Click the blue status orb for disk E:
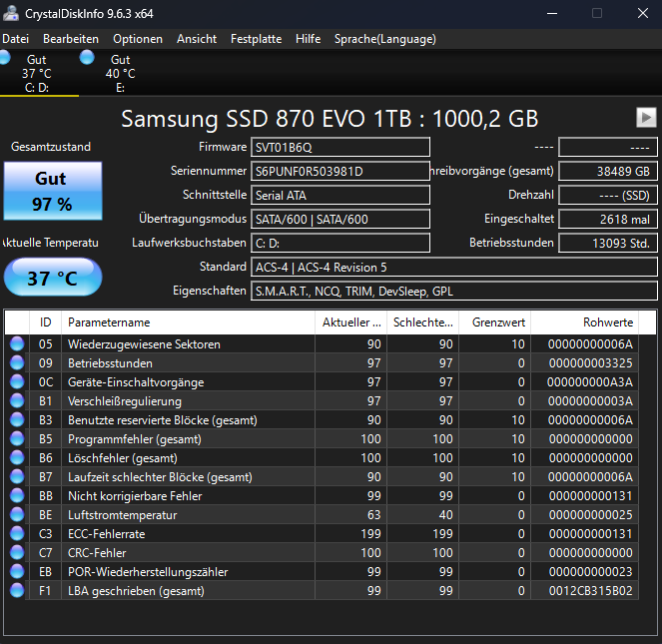Image resolution: width=662 pixels, height=644 pixels. 87,57
